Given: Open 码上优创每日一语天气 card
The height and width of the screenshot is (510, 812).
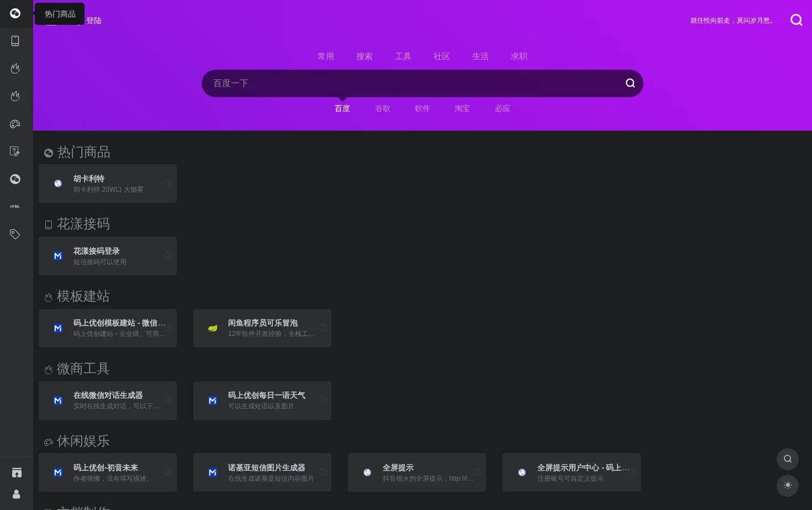Looking at the screenshot, I should tap(262, 401).
